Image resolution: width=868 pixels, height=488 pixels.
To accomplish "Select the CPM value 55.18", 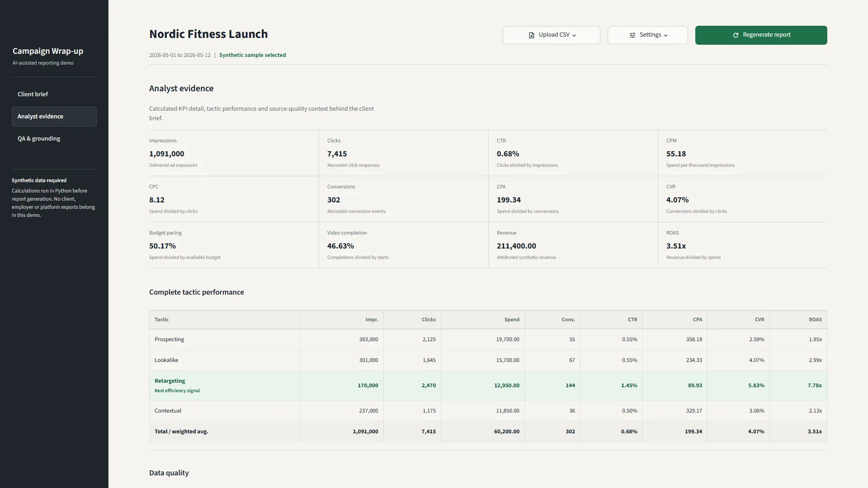I will [676, 154].
